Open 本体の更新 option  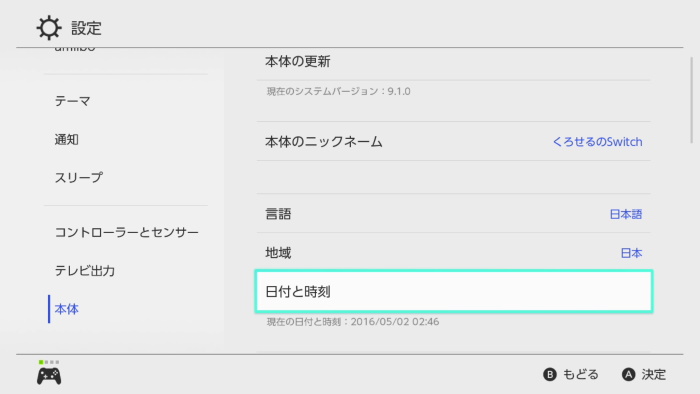(x=454, y=62)
